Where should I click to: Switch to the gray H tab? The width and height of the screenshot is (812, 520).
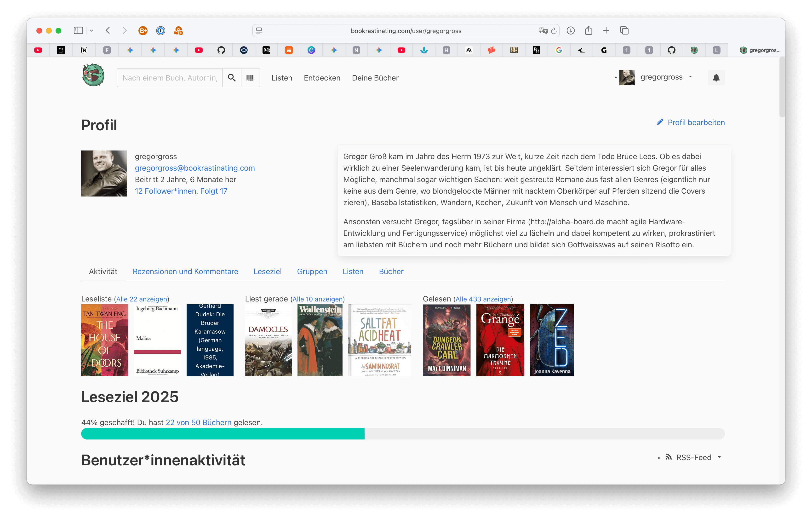click(446, 50)
